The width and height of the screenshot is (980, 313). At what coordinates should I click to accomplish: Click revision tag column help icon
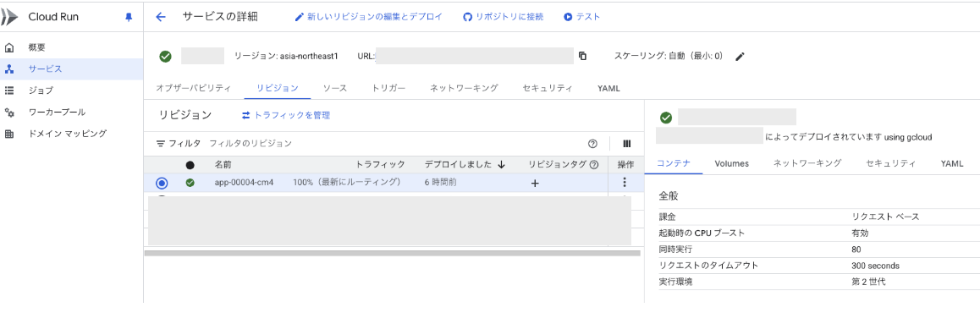pyautogui.click(x=594, y=164)
